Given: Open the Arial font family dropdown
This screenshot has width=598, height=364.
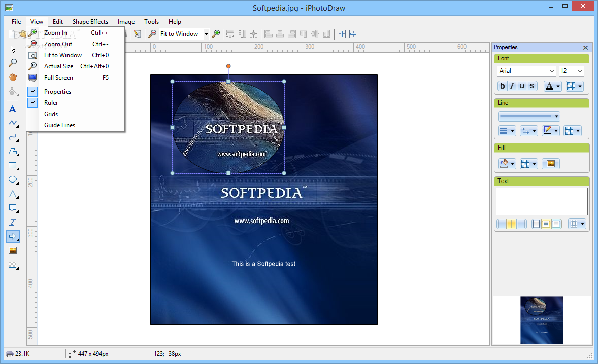Looking at the screenshot, I should pos(526,71).
